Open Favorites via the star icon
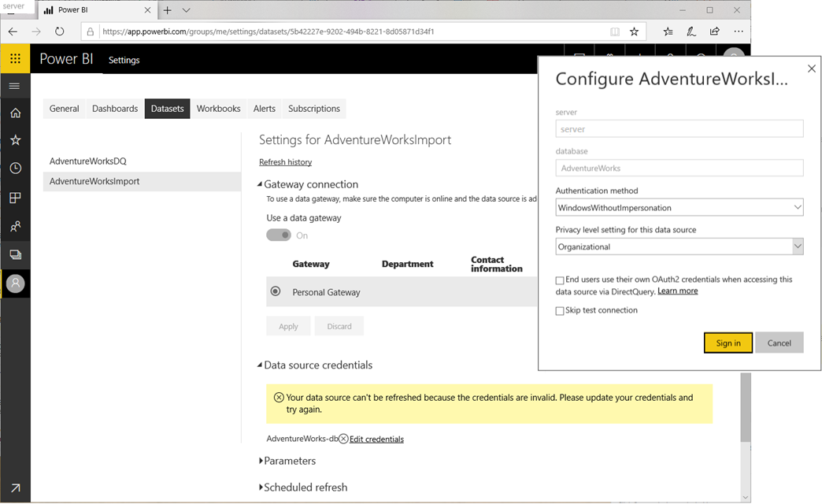This screenshot has width=822, height=504. click(15, 139)
